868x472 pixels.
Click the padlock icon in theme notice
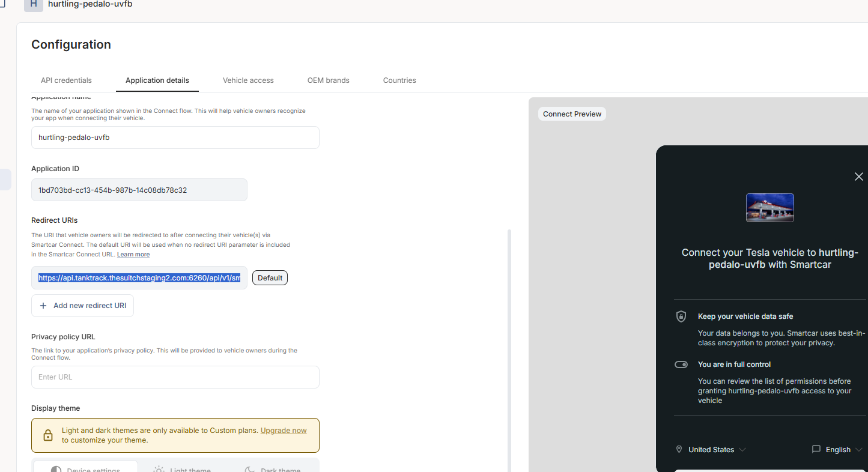(x=48, y=435)
